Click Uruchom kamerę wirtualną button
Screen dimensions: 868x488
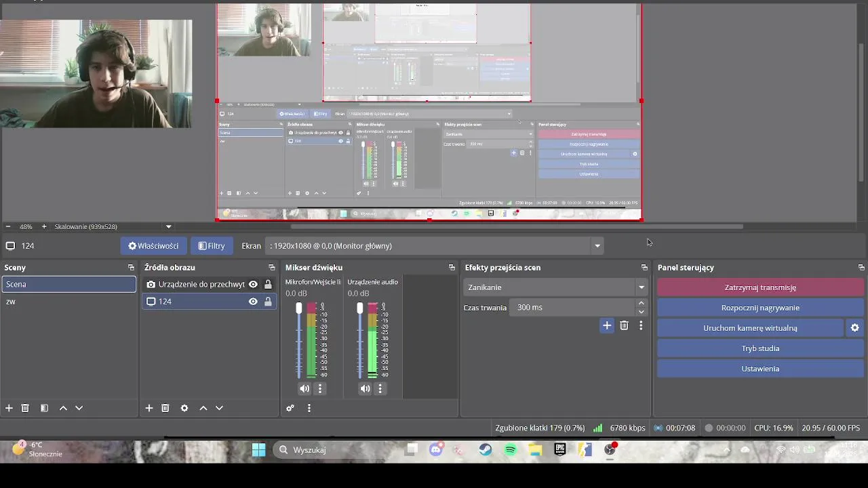coord(750,328)
